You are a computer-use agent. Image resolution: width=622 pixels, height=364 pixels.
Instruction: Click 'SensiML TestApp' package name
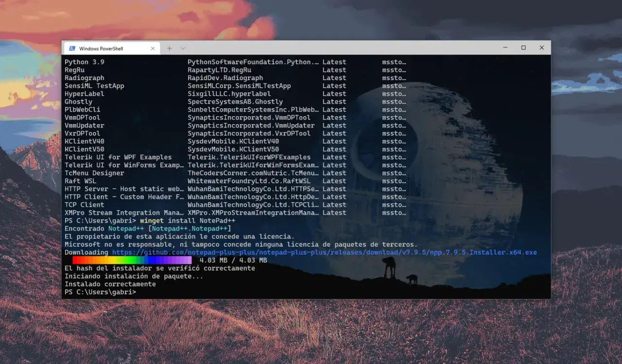[x=94, y=86]
